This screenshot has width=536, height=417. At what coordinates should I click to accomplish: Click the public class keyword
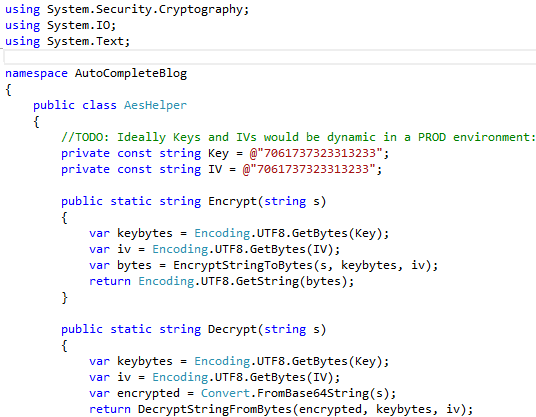75,105
